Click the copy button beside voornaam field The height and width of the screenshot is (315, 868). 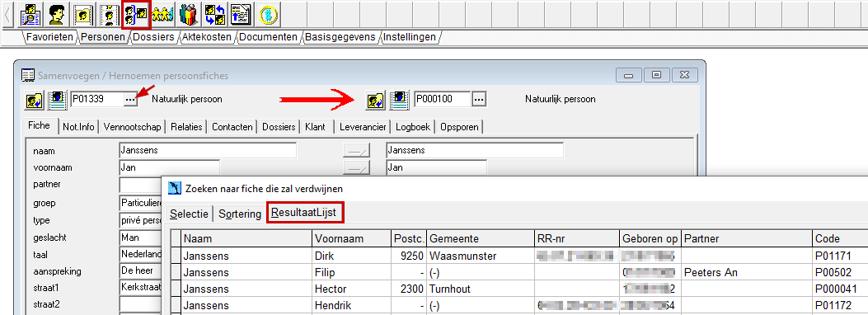[355, 167]
